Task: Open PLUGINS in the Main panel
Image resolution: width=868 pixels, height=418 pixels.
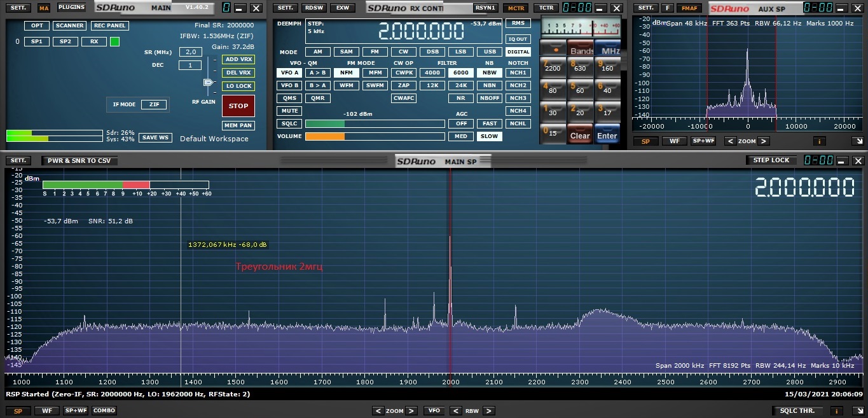Action: coord(71,8)
